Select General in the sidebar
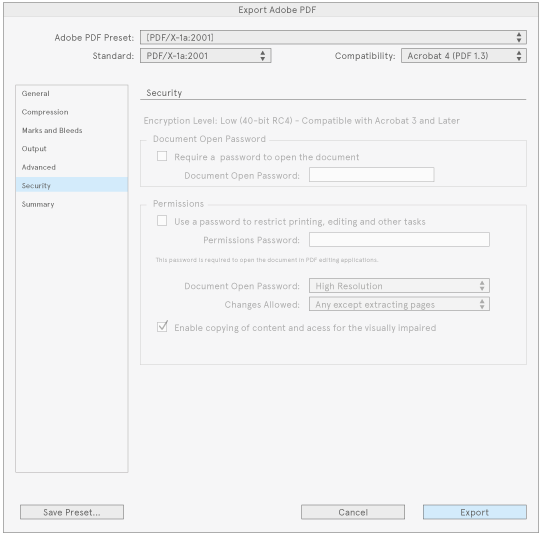540x535 pixels. (72, 93)
